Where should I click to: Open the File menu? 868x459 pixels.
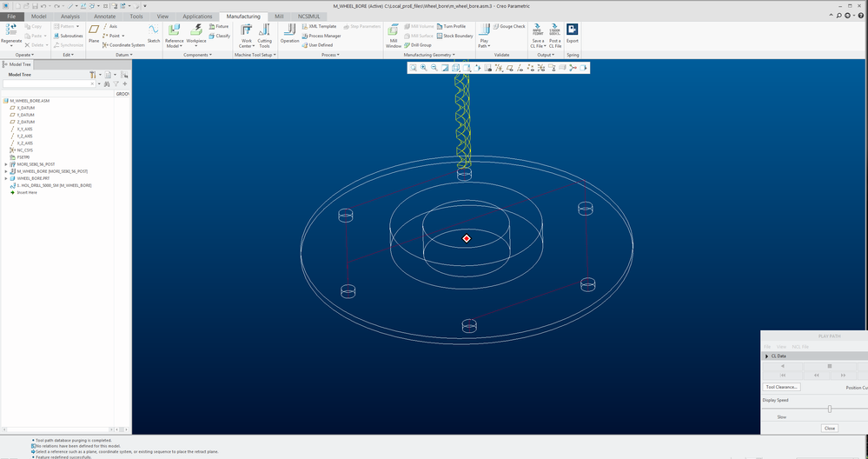(11, 16)
